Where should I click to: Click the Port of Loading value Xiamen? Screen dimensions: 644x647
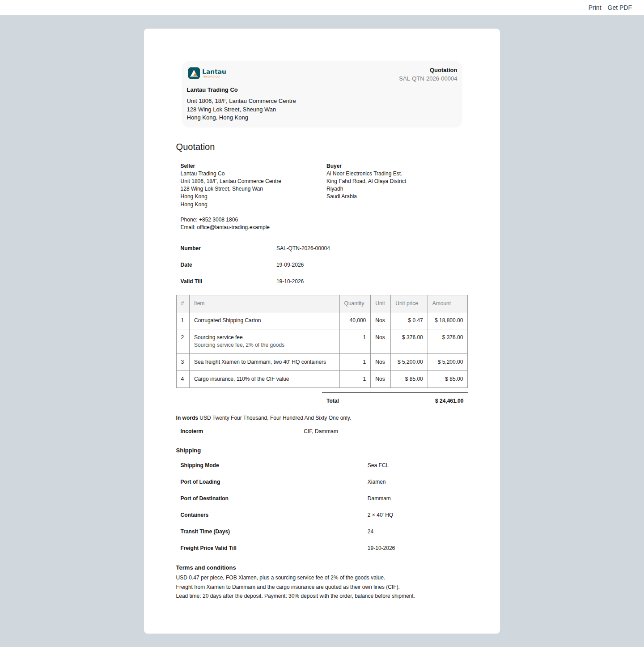(x=377, y=482)
